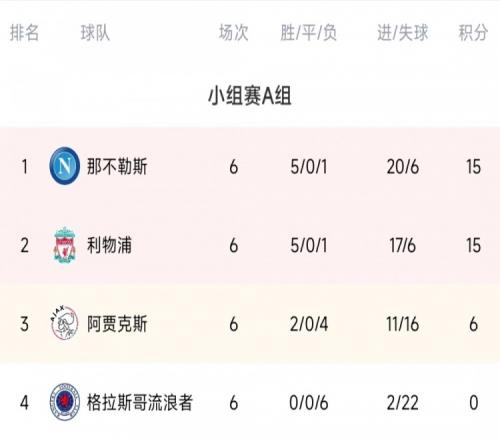Viewport: 500px width, 440px height.
Task: Click the Rangers club badge
Action: point(64,402)
